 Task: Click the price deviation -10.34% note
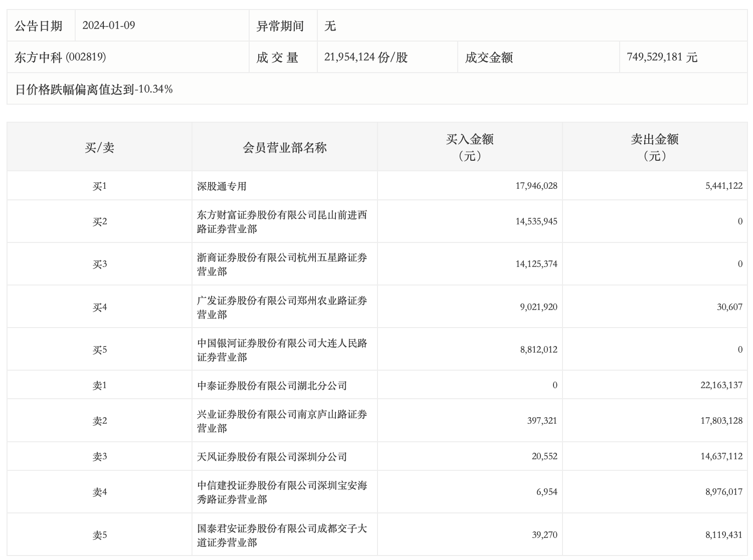tap(94, 89)
